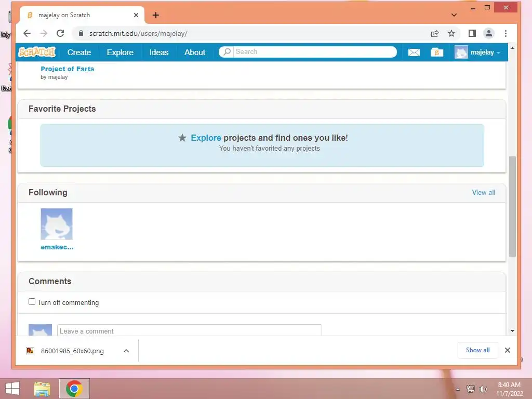
Task: Open the volume speaker tray icon
Action: pos(483,389)
